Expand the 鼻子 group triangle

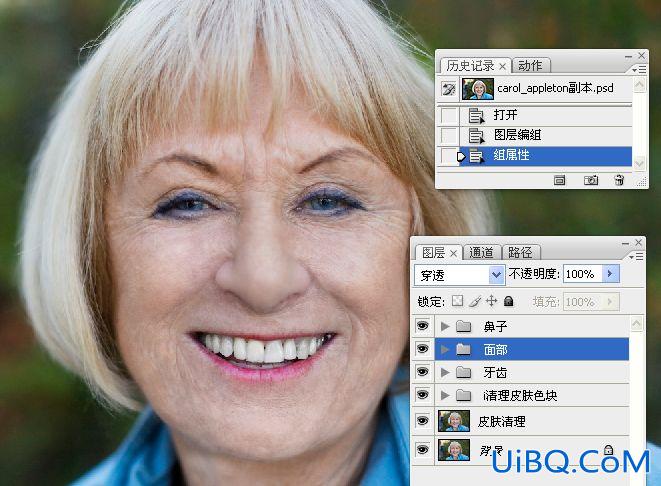(x=444, y=326)
